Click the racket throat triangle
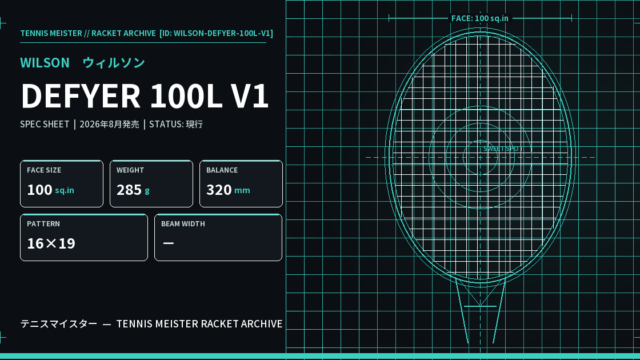Image resolution: width=640 pixels, height=360 pixels. point(480,293)
